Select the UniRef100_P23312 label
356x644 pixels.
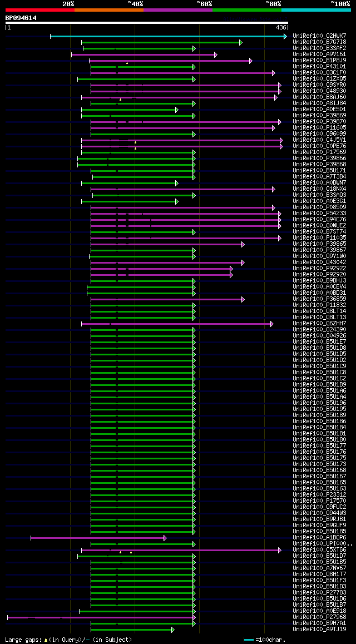point(319,495)
